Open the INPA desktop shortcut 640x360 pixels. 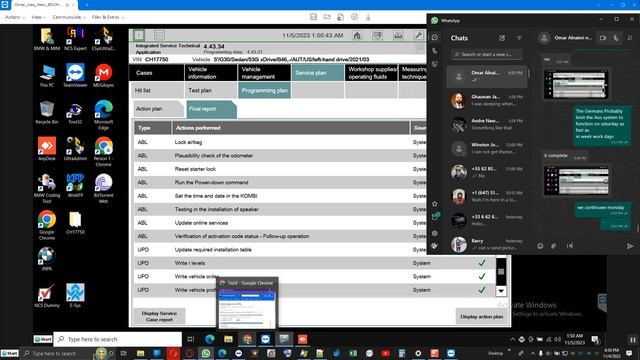pyautogui.click(x=47, y=259)
